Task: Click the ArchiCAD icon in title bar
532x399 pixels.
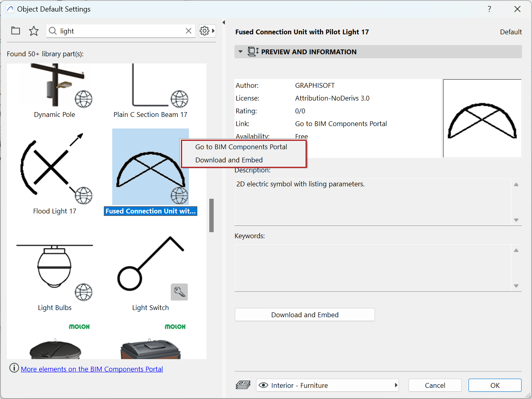Action: tap(10, 9)
